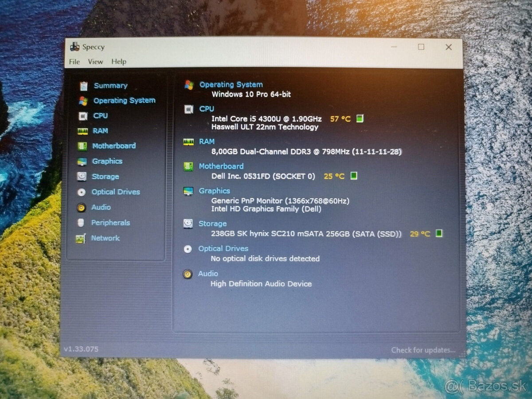Click the version label v1.33.075
The height and width of the screenshot is (399, 532).
pyautogui.click(x=81, y=349)
